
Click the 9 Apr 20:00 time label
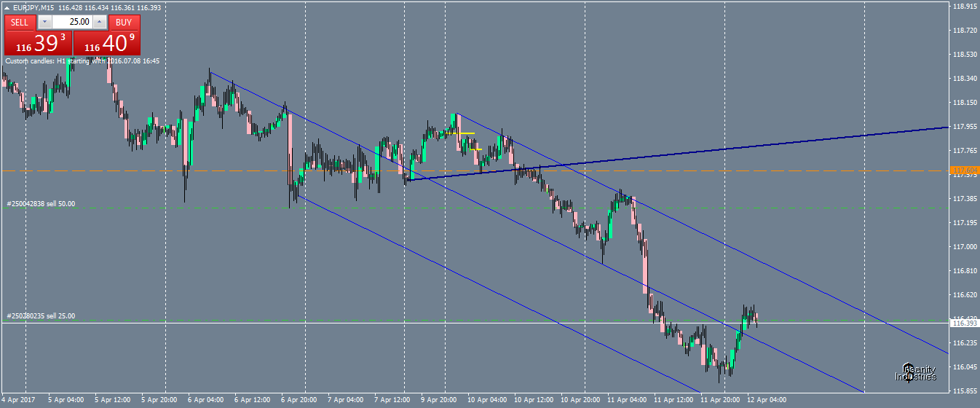tap(440, 400)
